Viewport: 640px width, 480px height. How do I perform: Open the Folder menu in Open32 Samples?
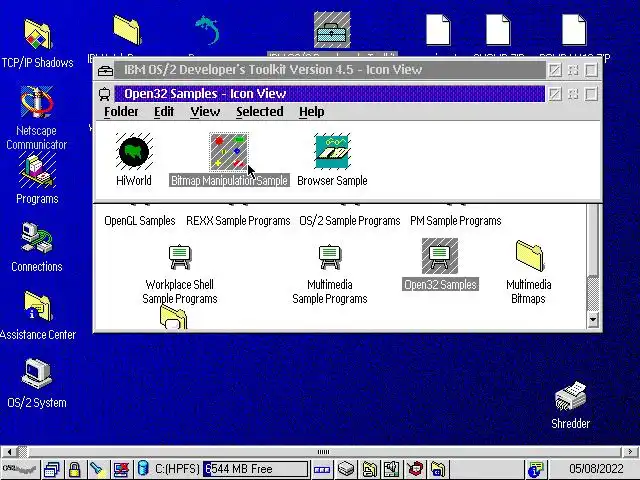pyautogui.click(x=121, y=111)
